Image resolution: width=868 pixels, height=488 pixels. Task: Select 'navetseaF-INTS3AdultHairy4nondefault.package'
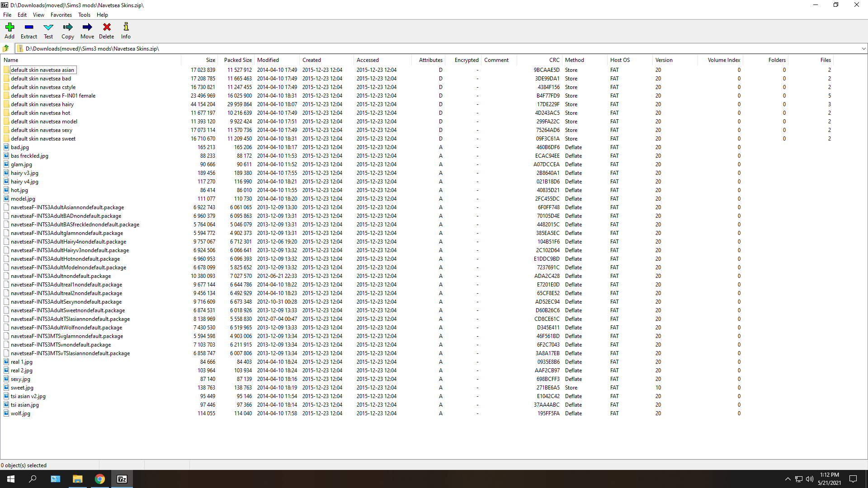[68, 242]
